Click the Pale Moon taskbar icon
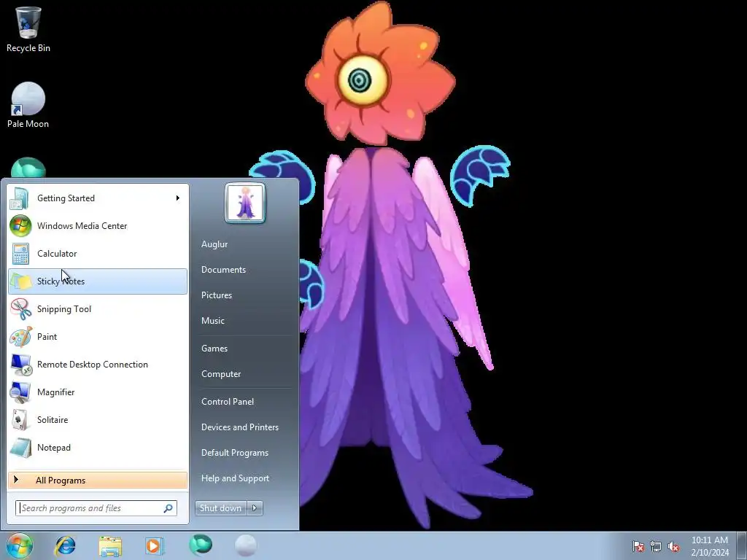 (246, 545)
